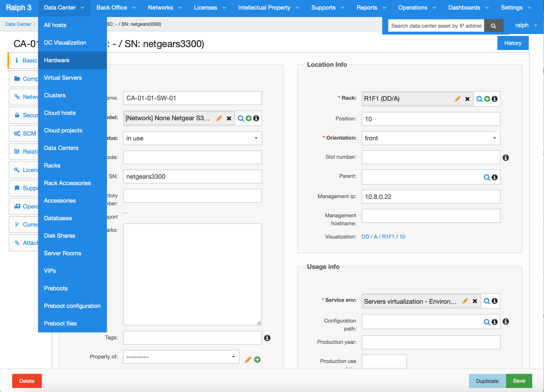Click the pencil edit icon in Rack field
The image size is (544, 392).
[457, 99]
